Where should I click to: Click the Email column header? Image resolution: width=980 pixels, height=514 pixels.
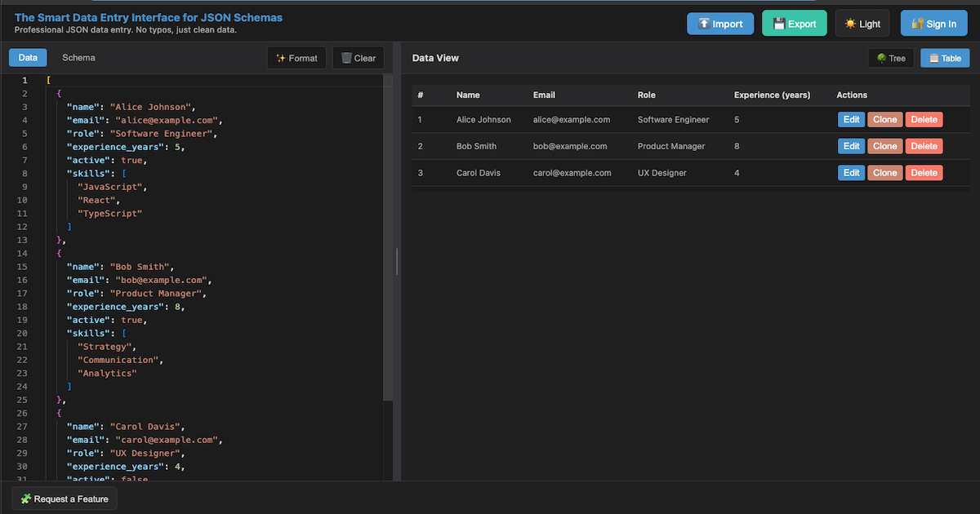coord(544,95)
